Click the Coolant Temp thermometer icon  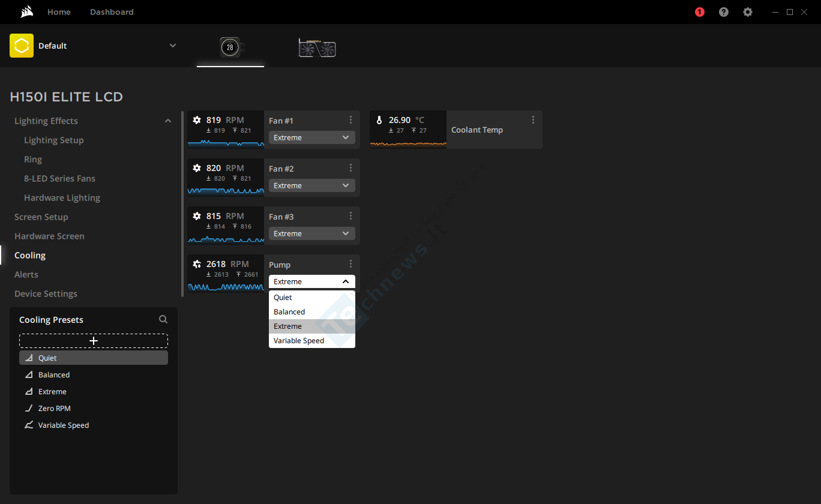(379, 120)
